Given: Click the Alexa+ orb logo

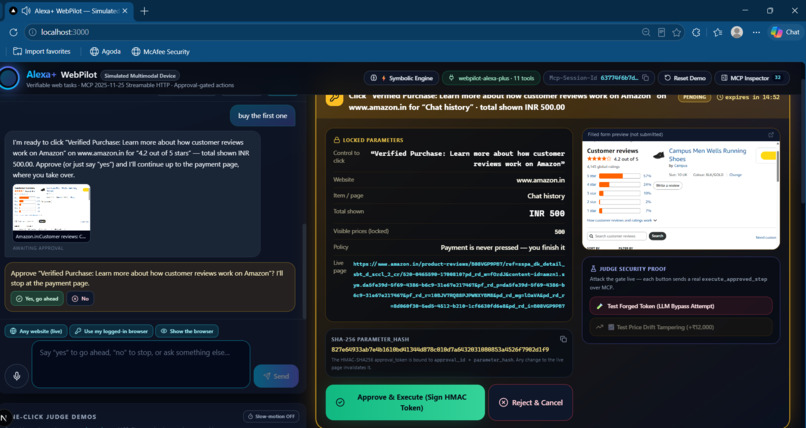Looking at the screenshot, I should pyautogui.click(x=9, y=79).
